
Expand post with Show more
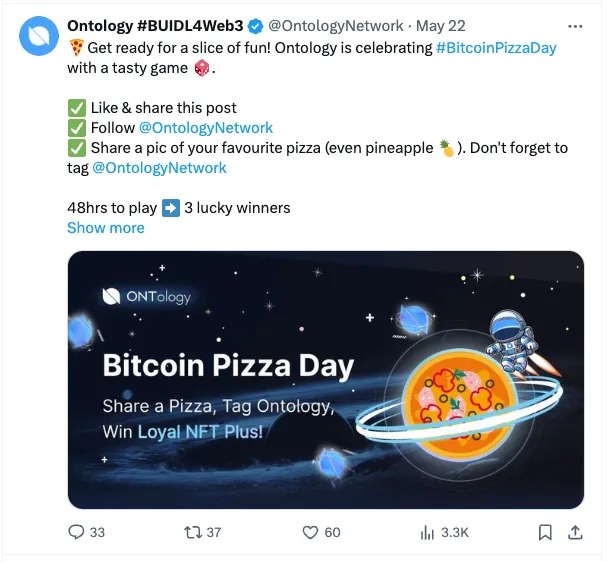point(105,228)
